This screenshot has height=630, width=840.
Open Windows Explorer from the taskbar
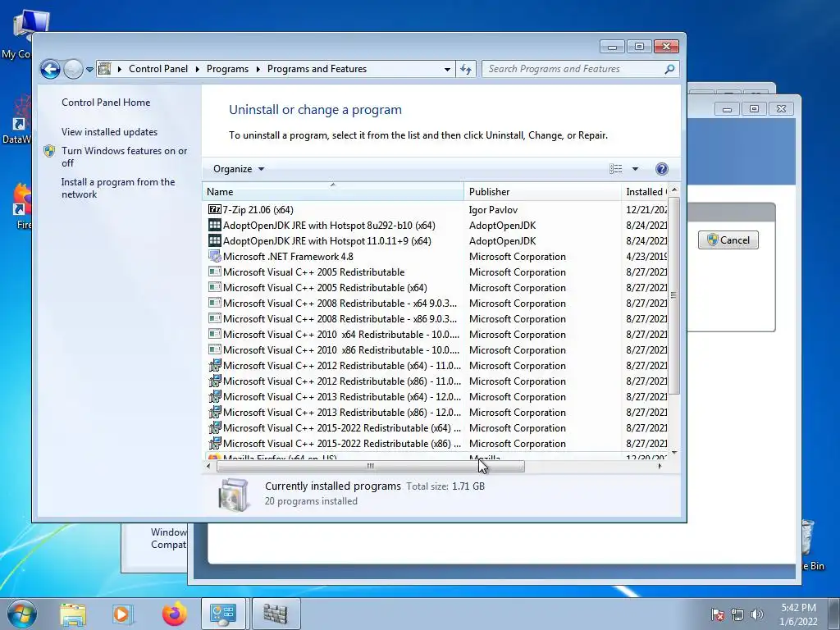pos(73,614)
